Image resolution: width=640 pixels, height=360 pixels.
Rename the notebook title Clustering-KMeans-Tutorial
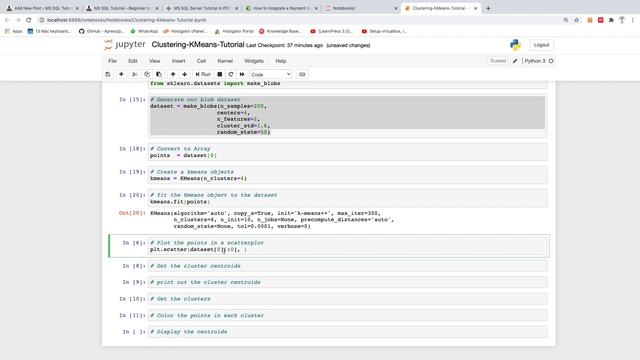coord(198,44)
